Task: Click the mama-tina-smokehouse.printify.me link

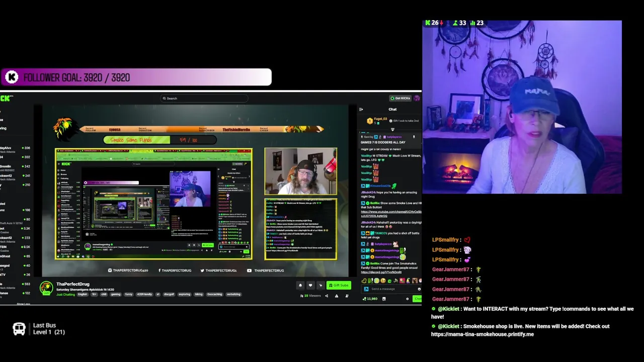Action: pyautogui.click(x=482, y=334)
